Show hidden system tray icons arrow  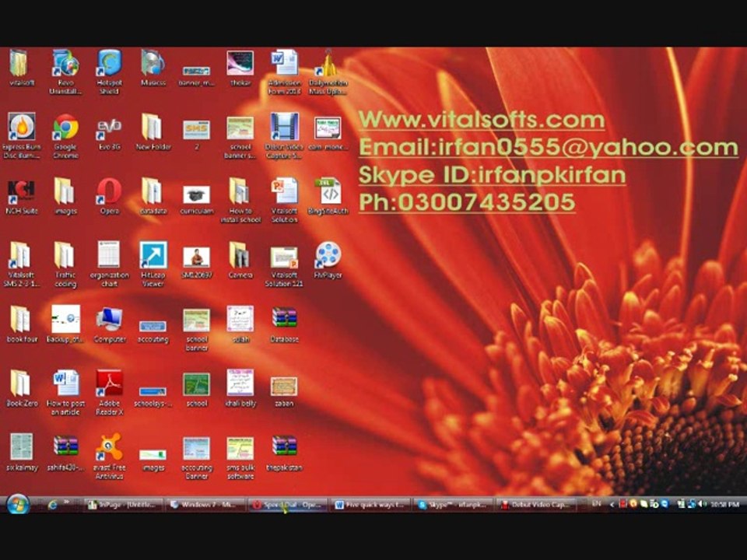[x=612, y=505]
